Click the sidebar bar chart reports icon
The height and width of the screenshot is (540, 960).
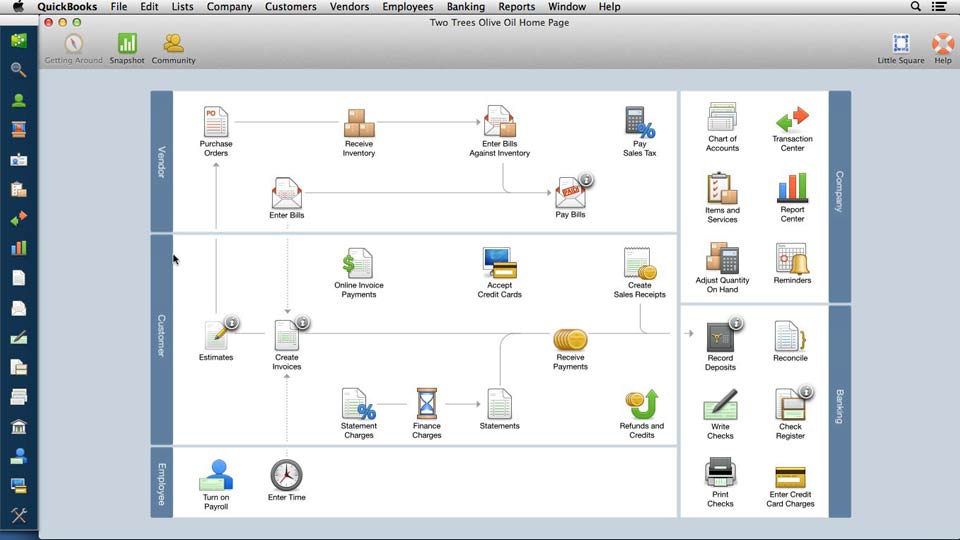click(18, 248)
